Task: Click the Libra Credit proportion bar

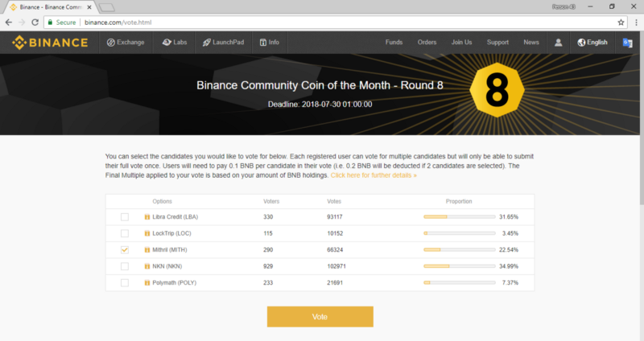Action: [x=459, y=216]
